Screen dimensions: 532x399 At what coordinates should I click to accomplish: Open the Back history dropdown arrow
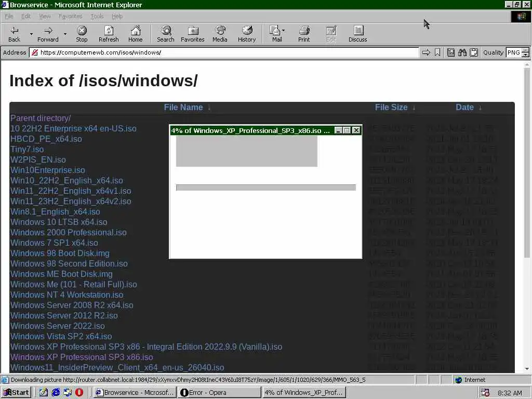31,34
